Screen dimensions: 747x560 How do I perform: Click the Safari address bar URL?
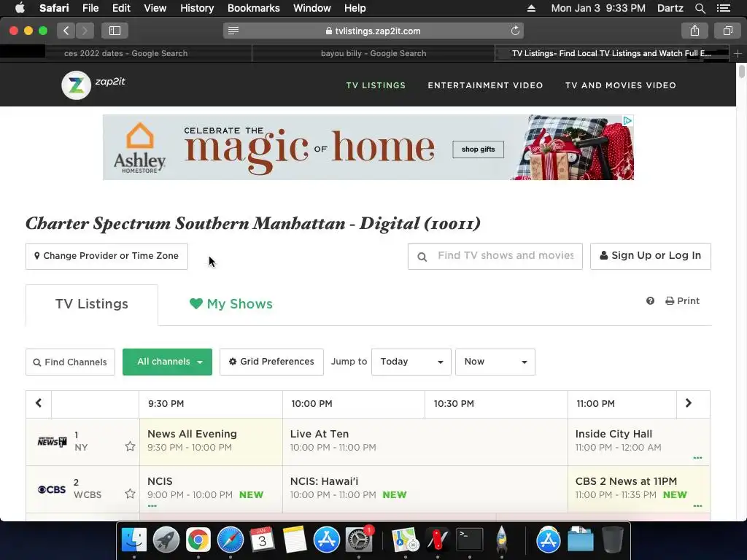pyautogui.click(x=373, y=31)
